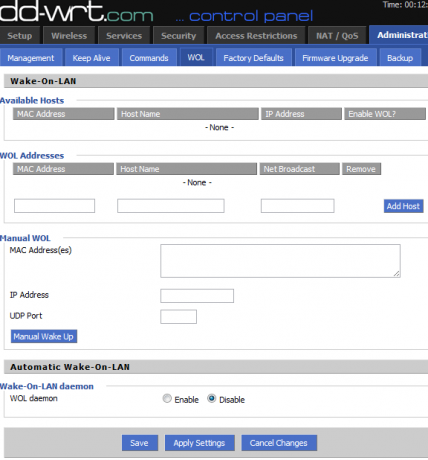The width and height of the screenshot is (428, 460).
Task: Open the Setup tab
Action: pos(20,36)
